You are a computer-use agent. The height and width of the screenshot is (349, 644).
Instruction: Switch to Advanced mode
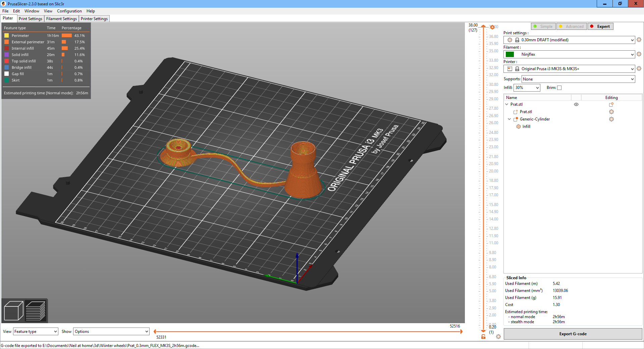click(x=572, y=27)
